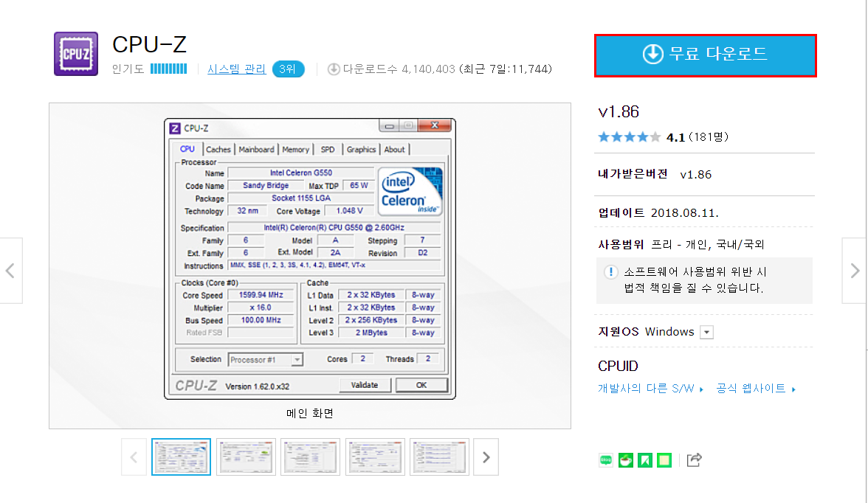This screenshot has width=868, height=503.
Task: Select the second screenshot thumbnail
Action: click(246, 457)
